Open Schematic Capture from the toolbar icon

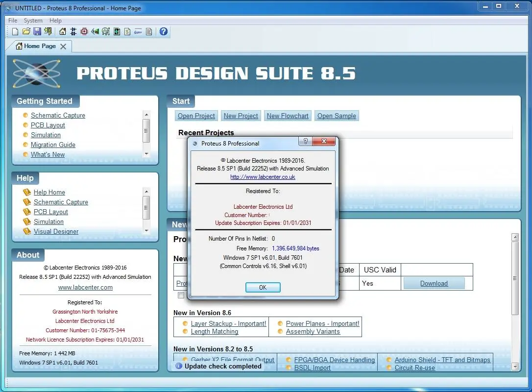point(73,31)
